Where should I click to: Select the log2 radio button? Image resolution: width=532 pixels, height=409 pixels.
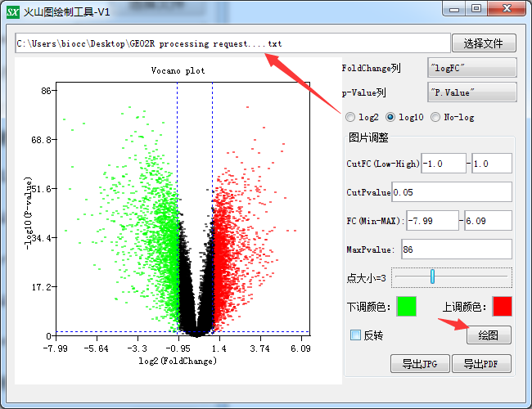[x=351, y=117]
